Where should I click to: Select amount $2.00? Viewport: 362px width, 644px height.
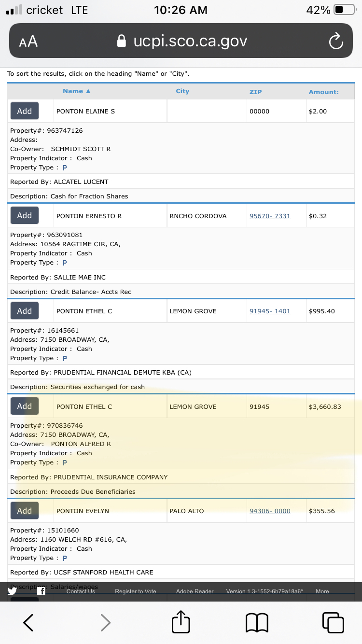pyautogui.click(x=318, y=112)
